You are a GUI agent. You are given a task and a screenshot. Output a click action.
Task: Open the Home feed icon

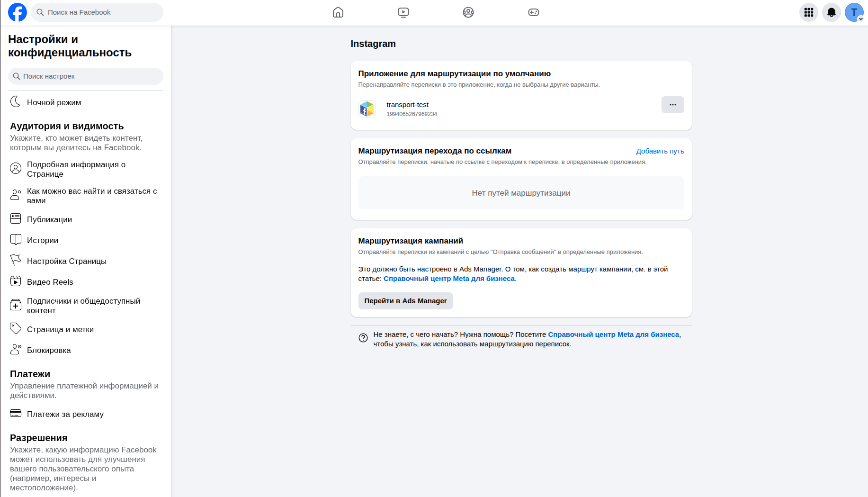pyautogui.click(x=338, y=12)
